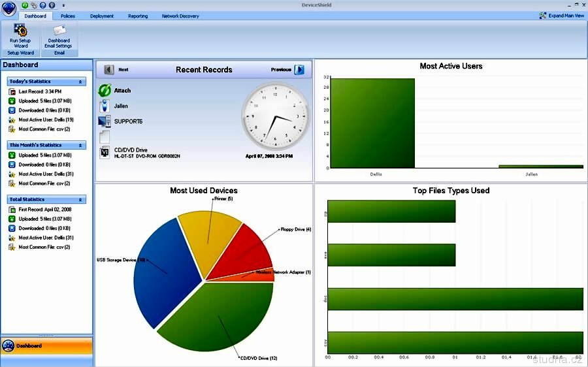
Task: Click the Dellis bar in Most Active Users
Action: tap(373, 123)
